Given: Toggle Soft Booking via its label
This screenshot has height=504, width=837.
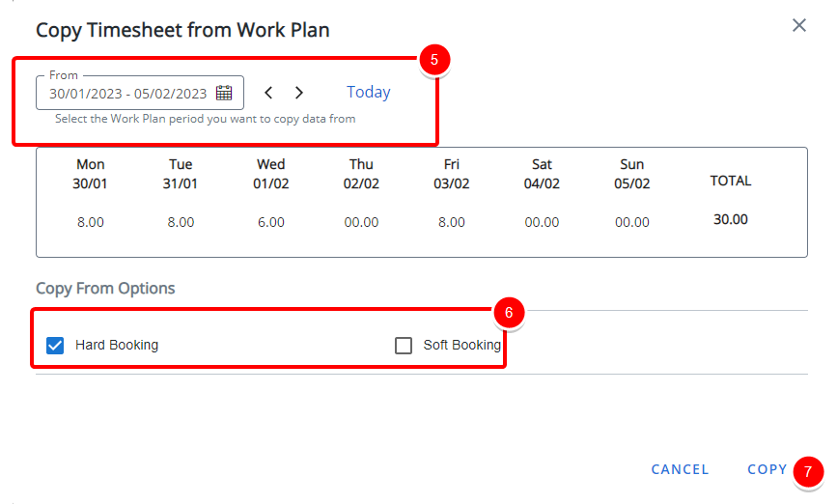Looking at the screenshot, I should point(461,345).
